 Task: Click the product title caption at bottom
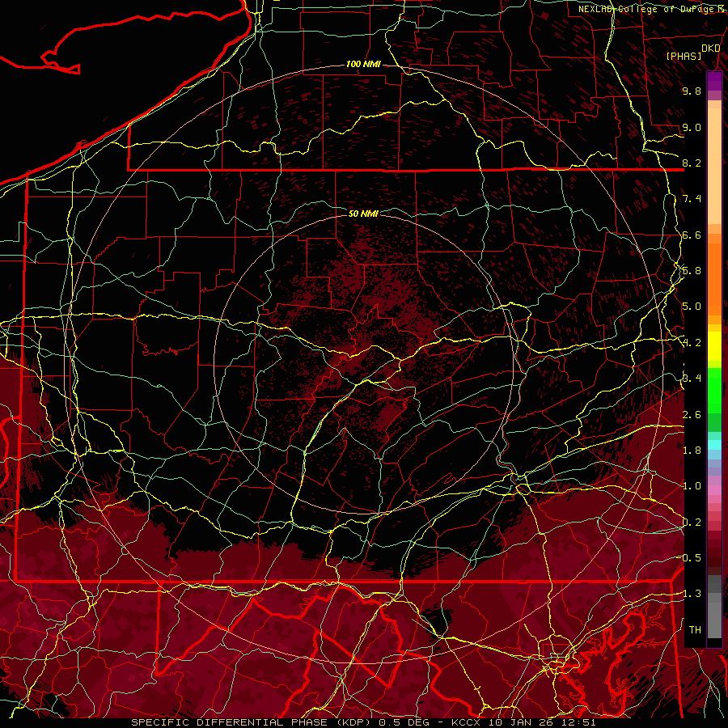(x=363, y=722)
